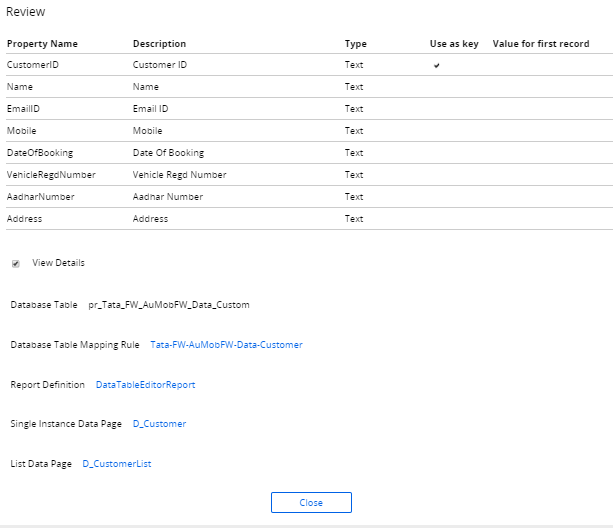Click the Property Name column header

42,44
